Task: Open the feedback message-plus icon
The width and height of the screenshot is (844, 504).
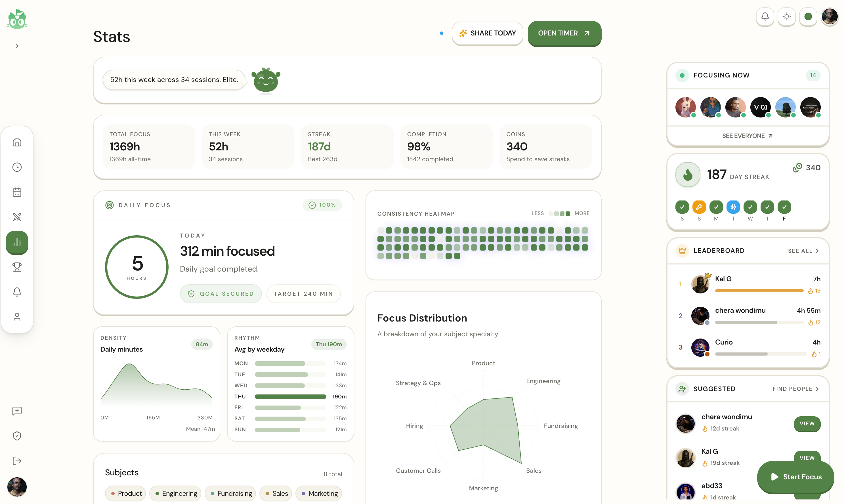Action: [x=17, y=411]
